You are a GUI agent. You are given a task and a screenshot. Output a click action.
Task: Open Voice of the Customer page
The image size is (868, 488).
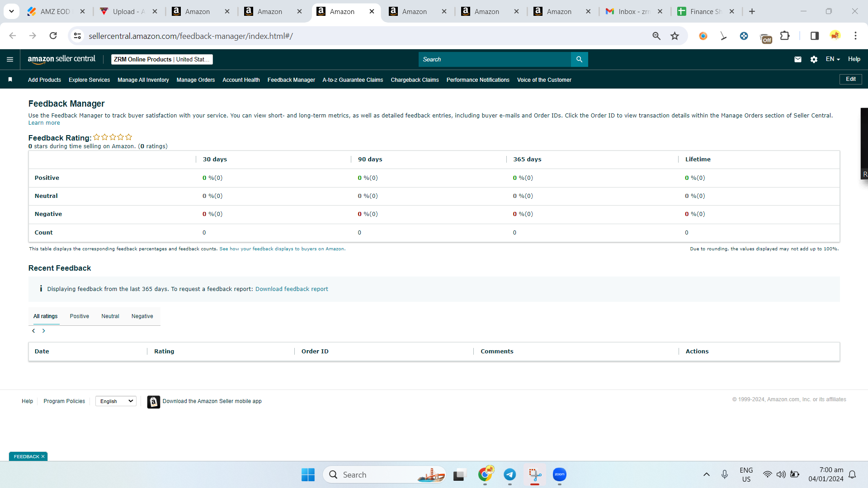tap(544, 80)
